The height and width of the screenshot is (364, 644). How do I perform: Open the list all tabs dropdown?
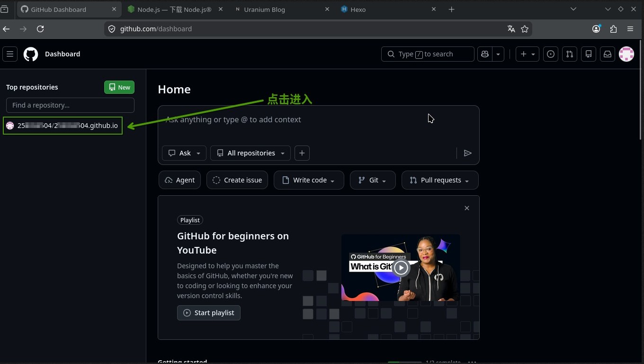573,9
